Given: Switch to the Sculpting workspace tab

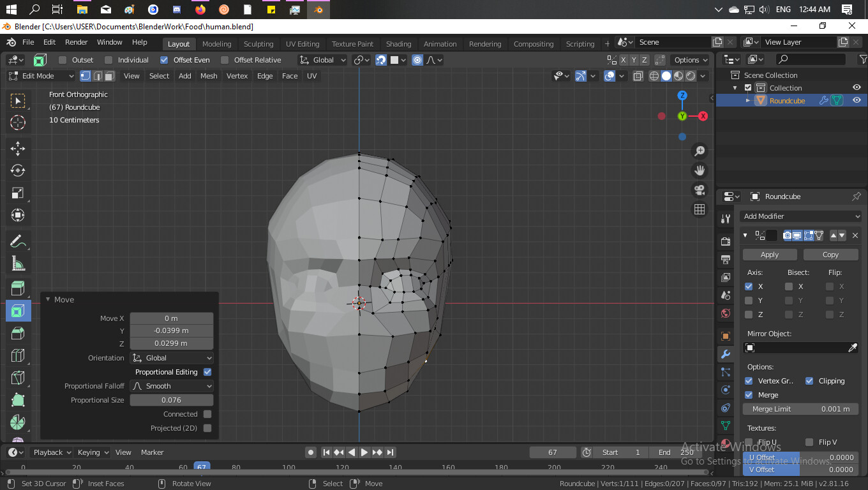Looking at the screenshot, I should click(258, 43).
